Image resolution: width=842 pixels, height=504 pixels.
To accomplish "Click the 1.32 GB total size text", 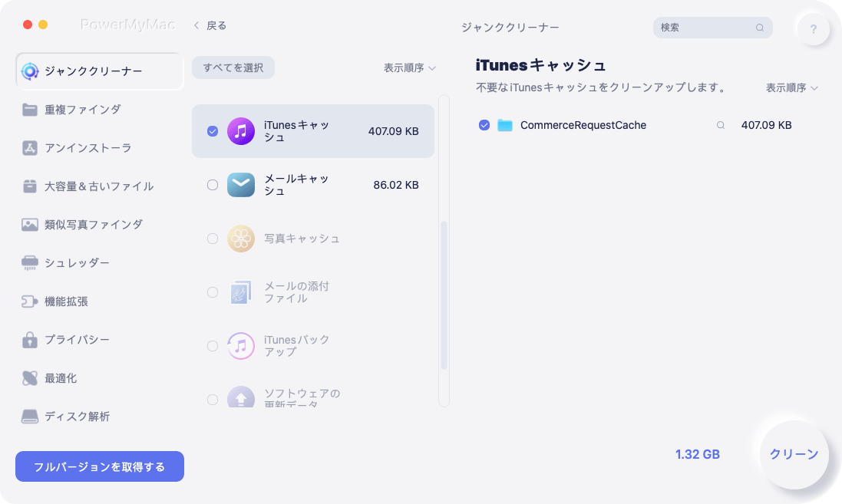I will (x=697, y=455).
